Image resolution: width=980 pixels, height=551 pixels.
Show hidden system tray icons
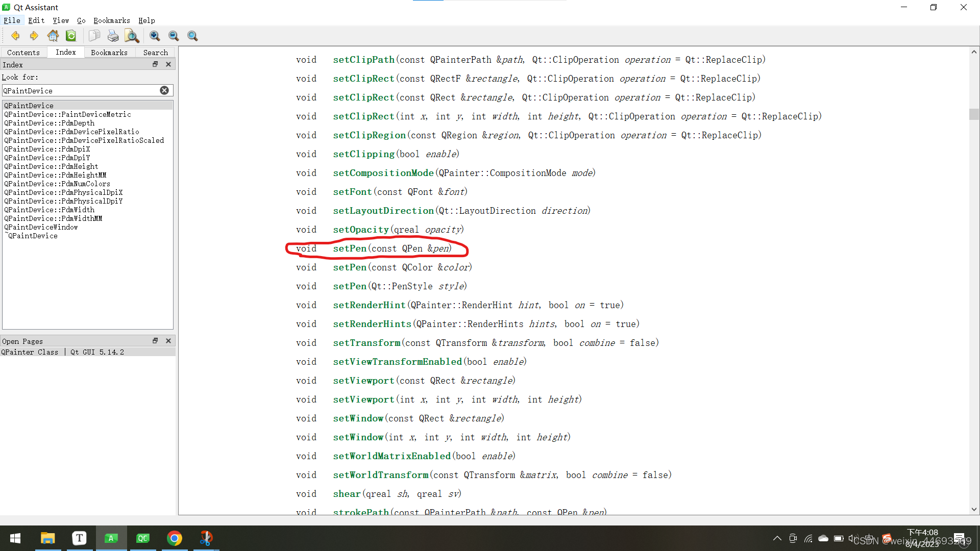(777, 538)
